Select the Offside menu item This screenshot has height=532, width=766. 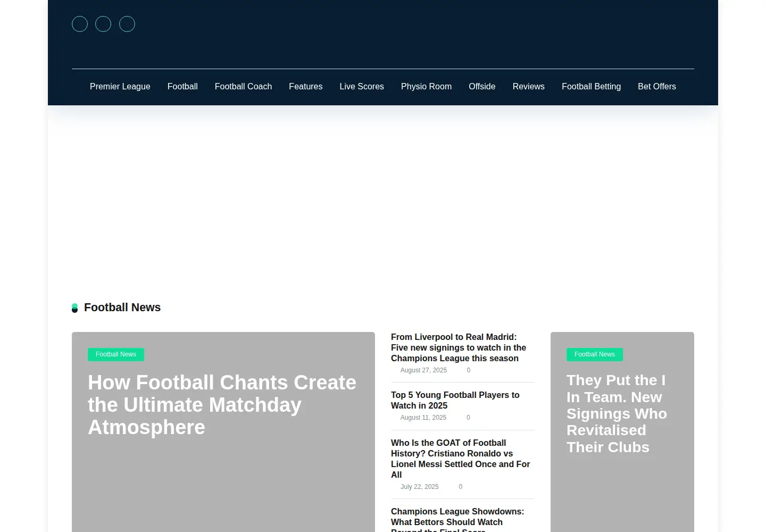[x=482, y=87]
